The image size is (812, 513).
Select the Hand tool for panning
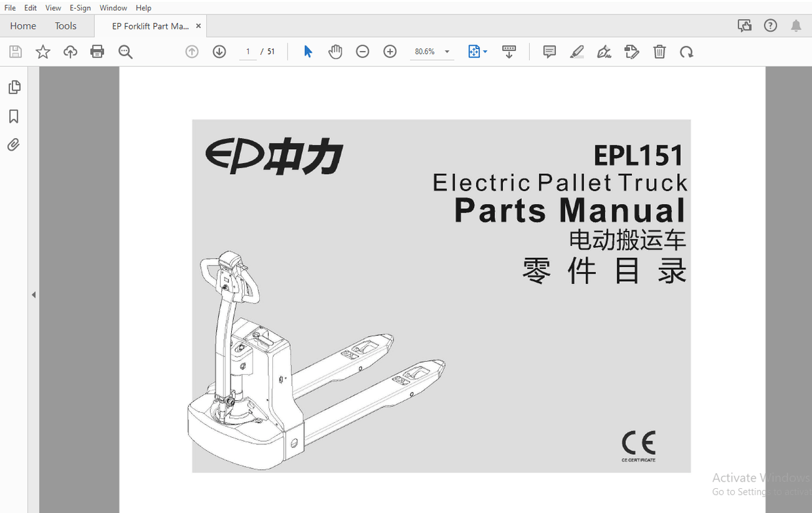coord(335,51)
